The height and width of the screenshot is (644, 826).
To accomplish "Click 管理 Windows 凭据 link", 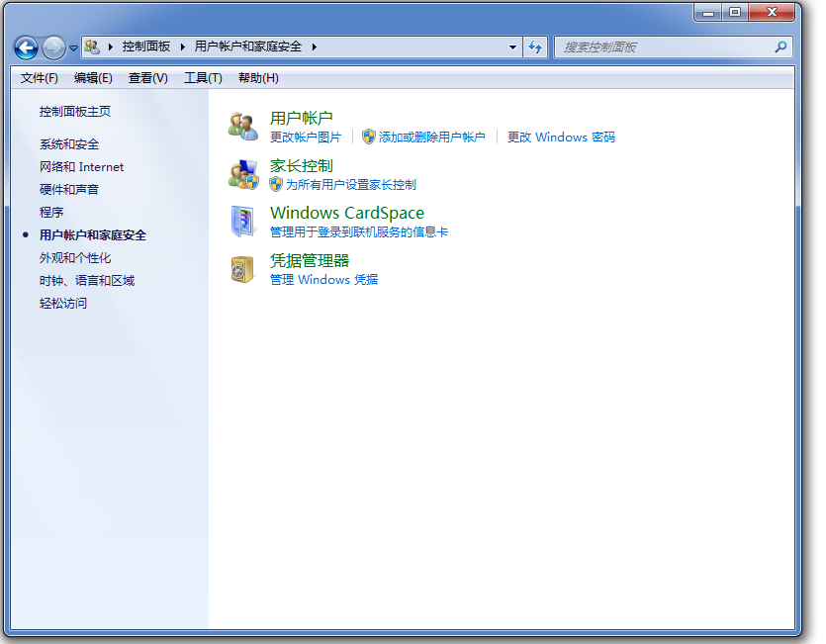I will coord(324,280).
